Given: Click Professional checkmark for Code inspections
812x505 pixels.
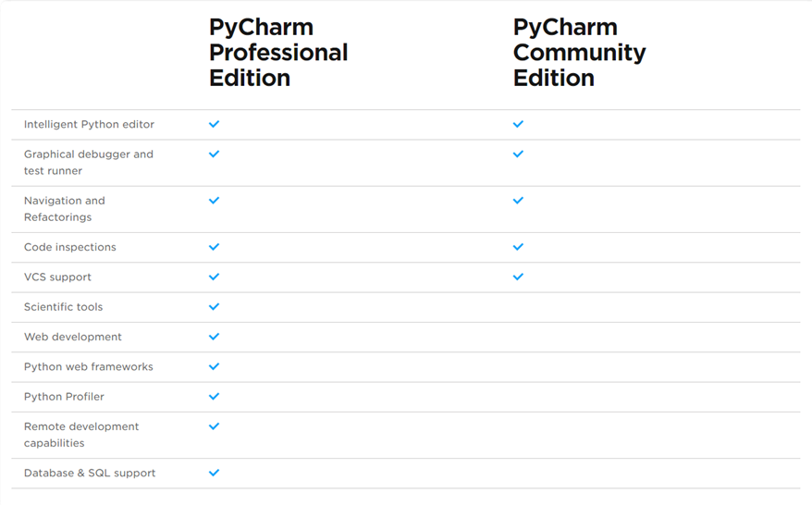Looking at the screenshot, I should pos(214,247).
